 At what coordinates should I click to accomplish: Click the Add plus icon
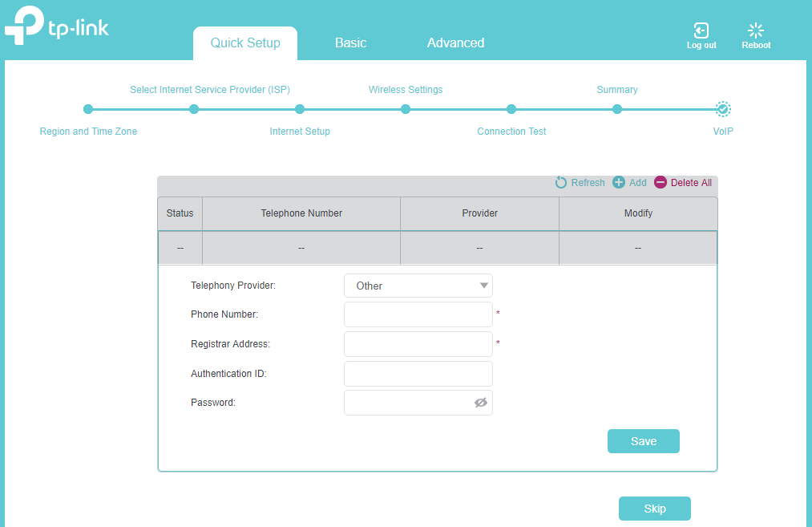619,183
